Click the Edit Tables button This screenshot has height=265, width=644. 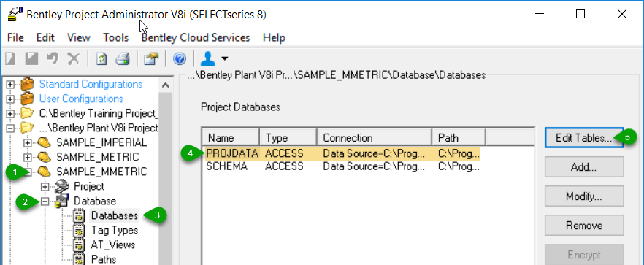584,138
